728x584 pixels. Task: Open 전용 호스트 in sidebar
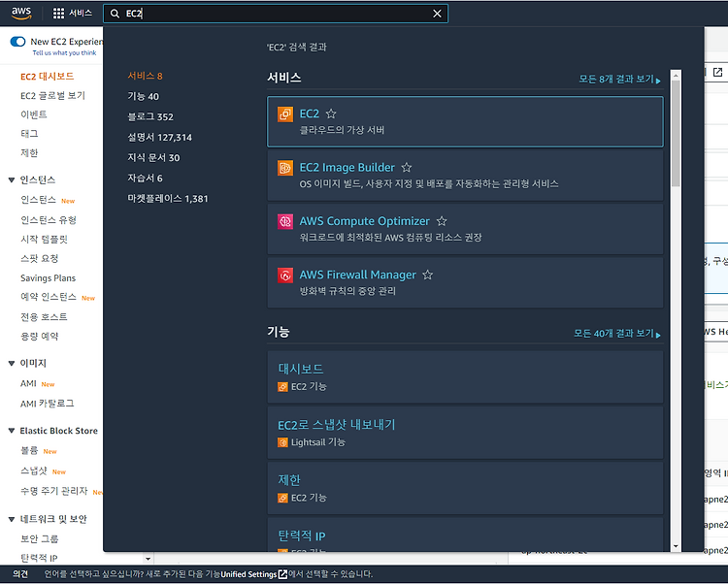[x=44, y=317]
